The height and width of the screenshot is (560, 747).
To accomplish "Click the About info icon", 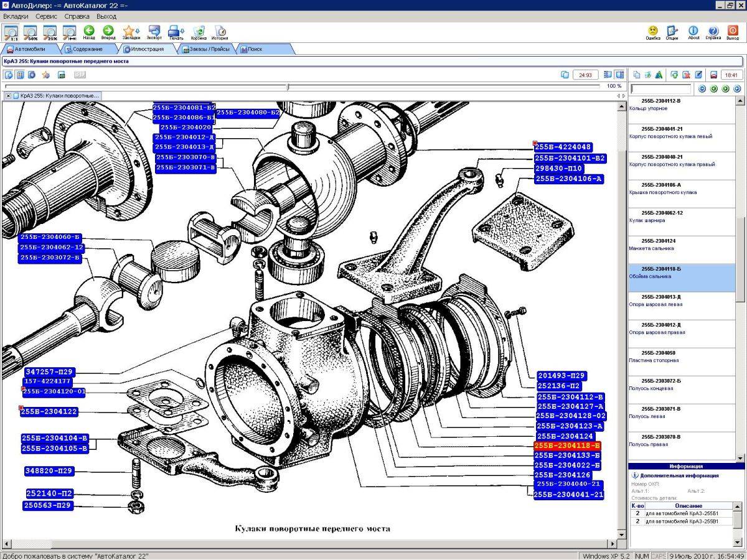I will 693,32.
